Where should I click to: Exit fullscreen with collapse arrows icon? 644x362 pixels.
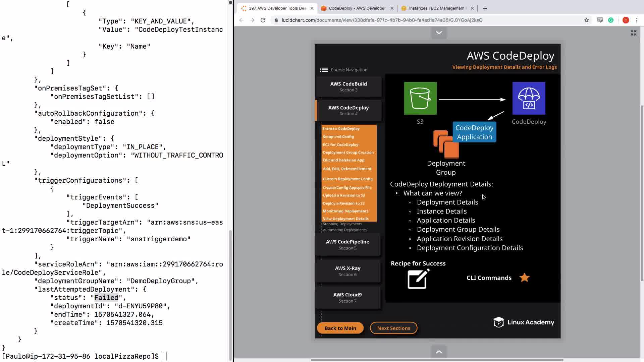click(x=633, y=33)
